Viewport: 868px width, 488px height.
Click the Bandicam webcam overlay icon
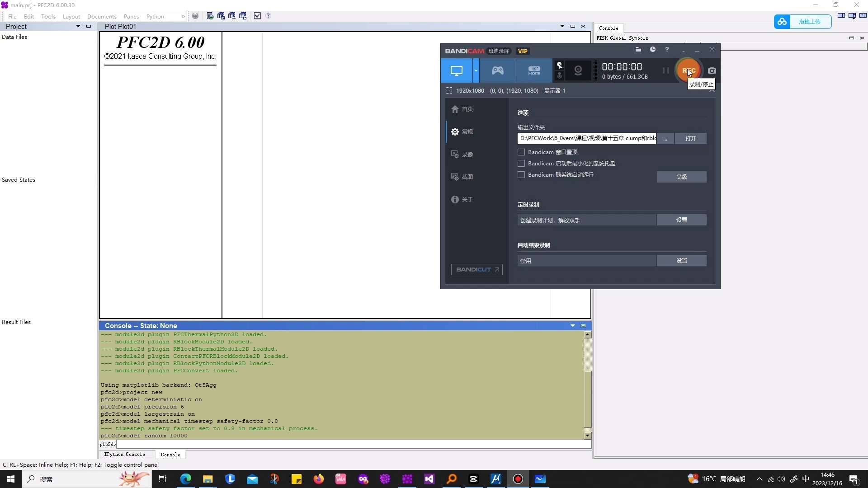[578, 70]
